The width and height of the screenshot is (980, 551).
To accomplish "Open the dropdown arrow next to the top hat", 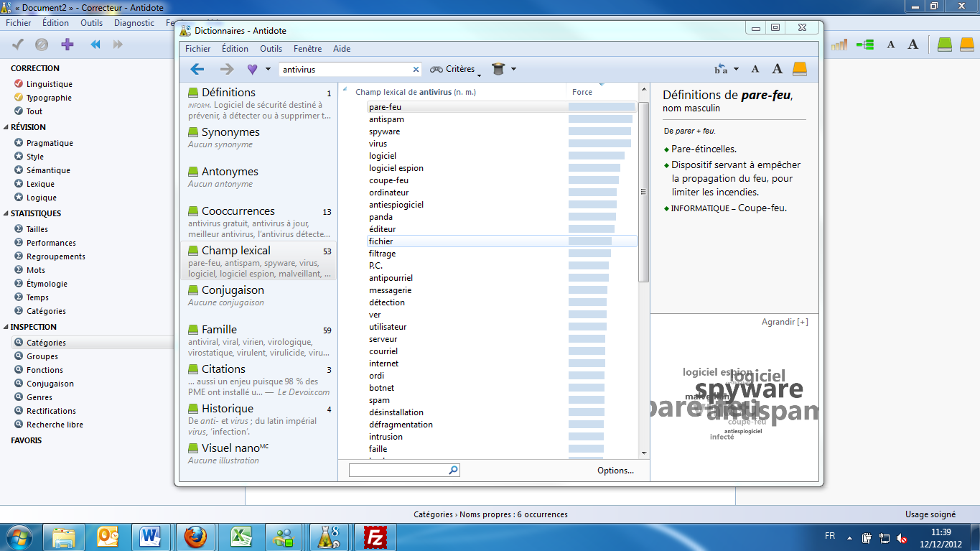I will 513,69.
